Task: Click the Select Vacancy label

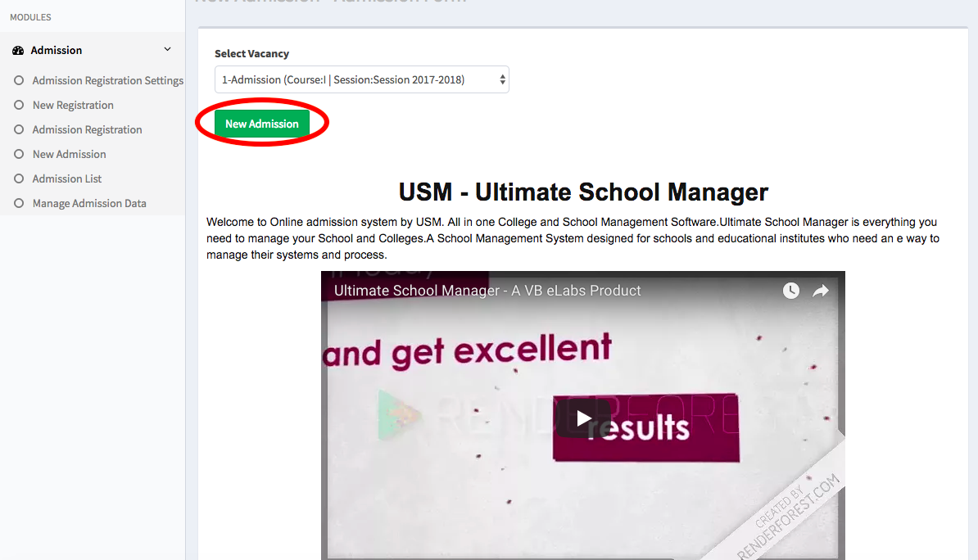Action: tap(251, 54)
